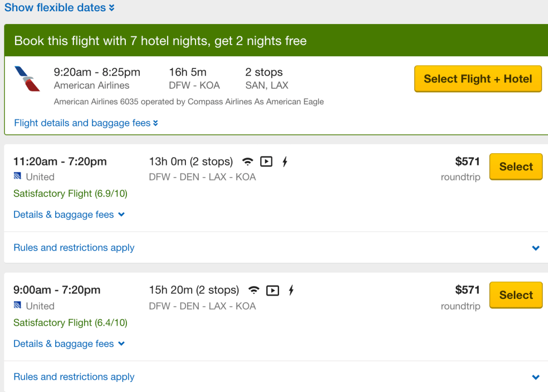The width and height of the screenshot is (548, 392).
Task: Click United logo on 11:20am flight
Action: point(18,177)
